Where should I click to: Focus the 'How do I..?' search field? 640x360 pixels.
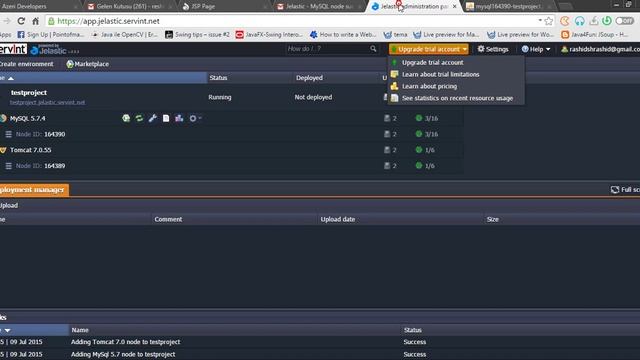point(327,49)
